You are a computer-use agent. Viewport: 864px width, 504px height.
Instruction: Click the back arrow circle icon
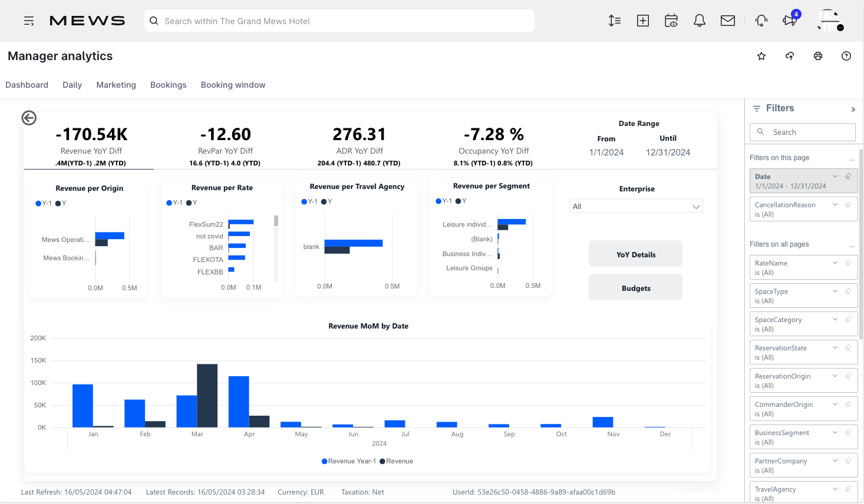click(x=29, y=118)
